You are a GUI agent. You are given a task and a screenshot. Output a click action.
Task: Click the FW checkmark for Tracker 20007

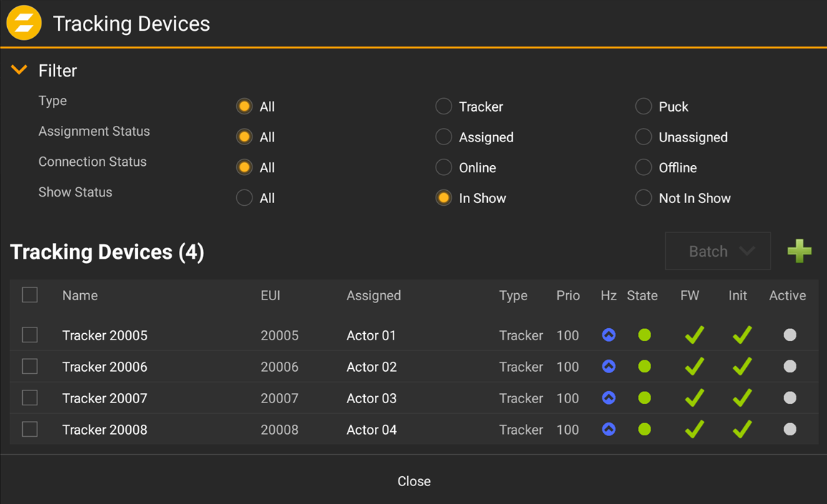click(x=693, y=398)
